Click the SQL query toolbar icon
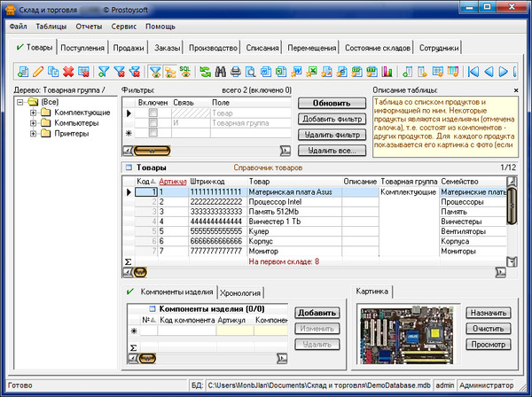 click(185, 71)
